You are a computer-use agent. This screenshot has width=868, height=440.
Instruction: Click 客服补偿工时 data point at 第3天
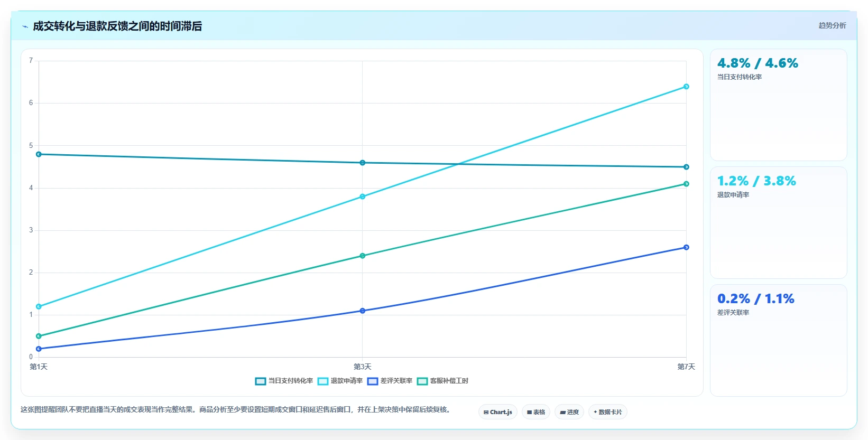tap(363, 256)
